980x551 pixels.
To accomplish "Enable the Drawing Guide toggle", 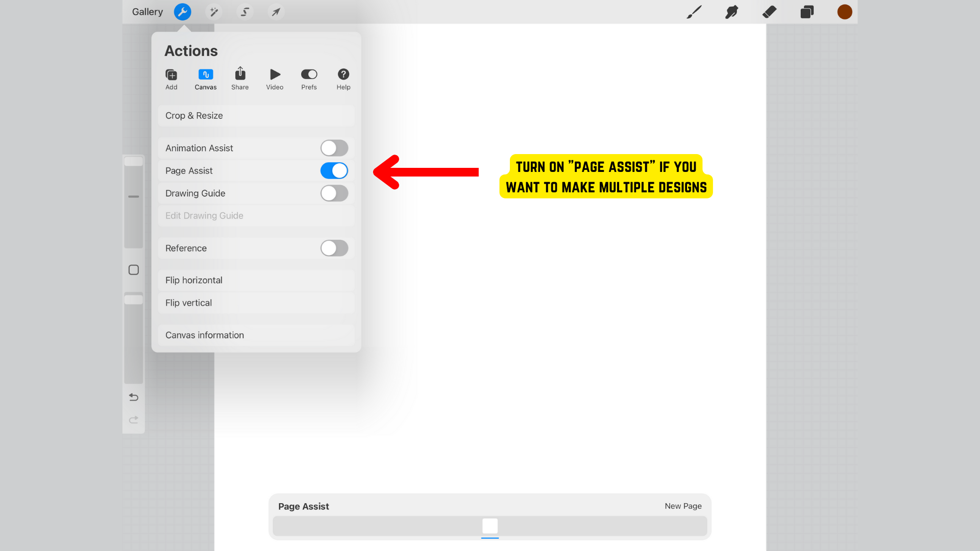I will coord(334,193).
